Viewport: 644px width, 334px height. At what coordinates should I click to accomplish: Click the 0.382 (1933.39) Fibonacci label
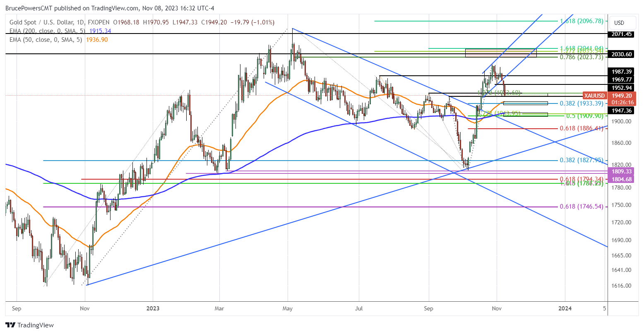tap(582, 103)
